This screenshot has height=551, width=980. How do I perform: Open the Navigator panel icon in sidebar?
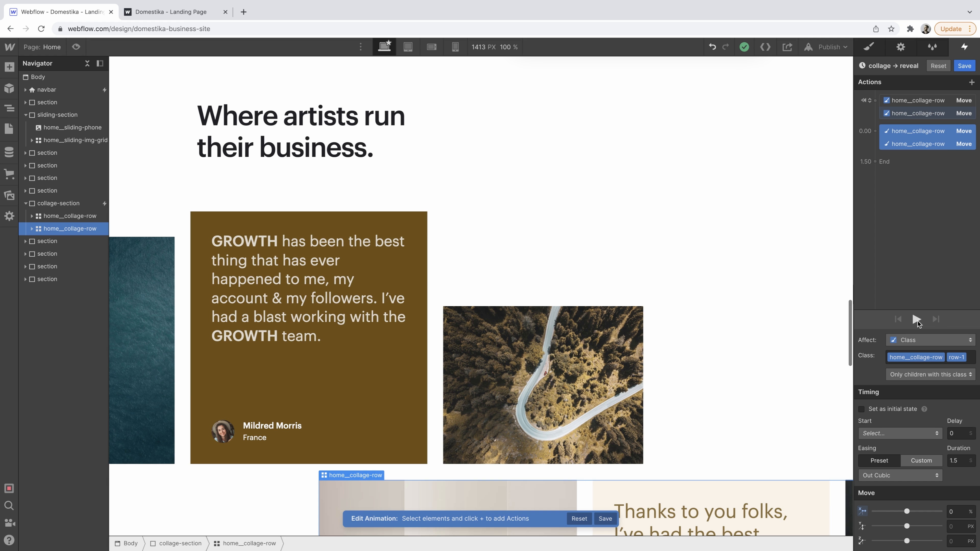(9, 109)
